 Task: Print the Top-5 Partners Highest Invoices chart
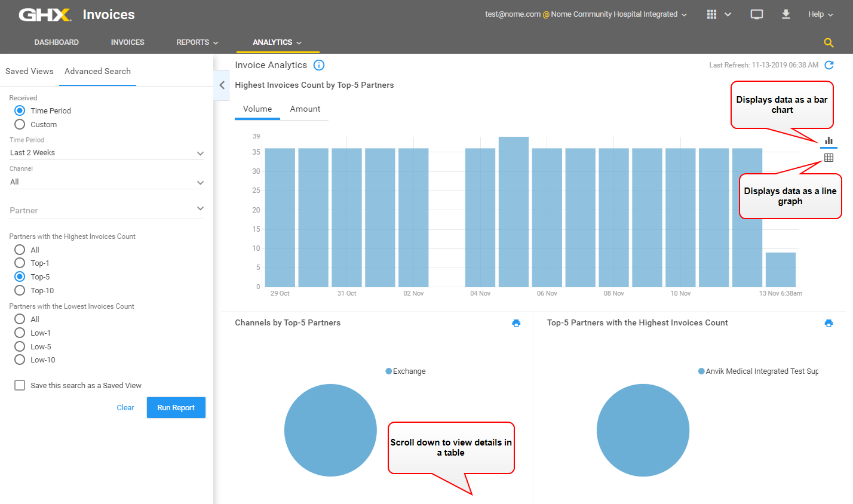[x=829, y=323]
